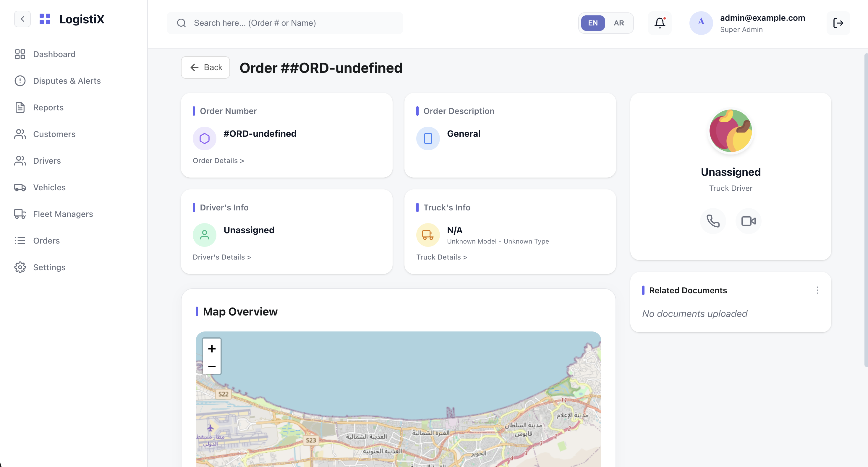
Task: Click the Customers people icon
Action: (20, 134)
